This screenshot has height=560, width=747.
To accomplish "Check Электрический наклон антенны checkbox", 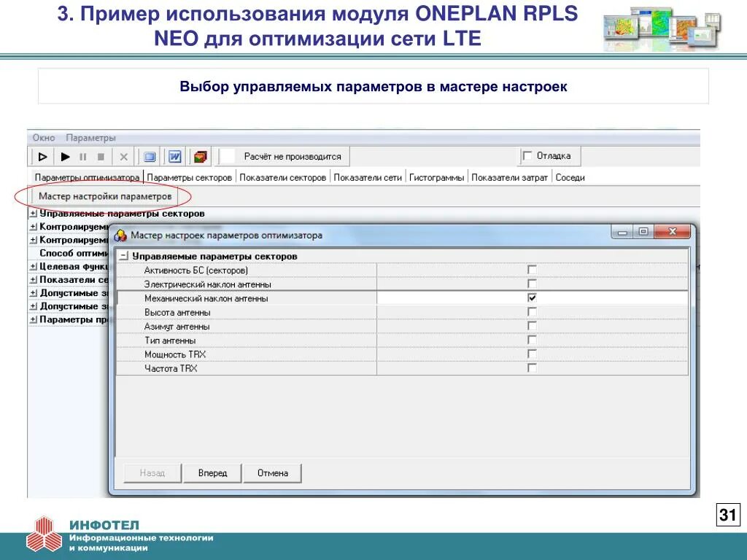I will 532,284.
